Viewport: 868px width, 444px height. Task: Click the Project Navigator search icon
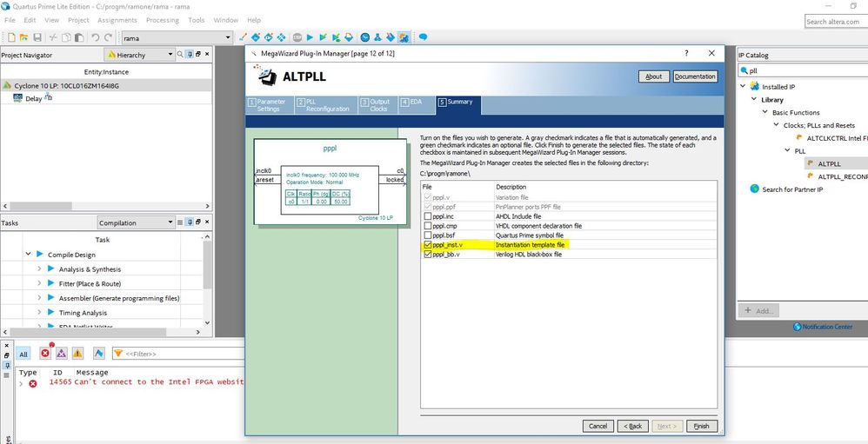180,54
